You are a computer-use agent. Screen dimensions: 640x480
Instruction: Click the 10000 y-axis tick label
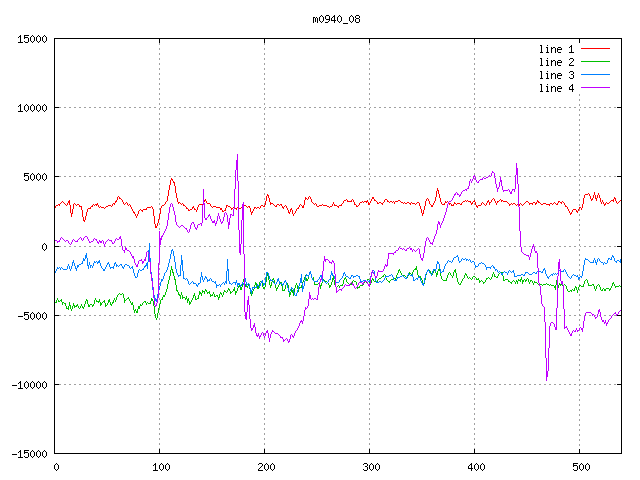[x=31, y=108]
